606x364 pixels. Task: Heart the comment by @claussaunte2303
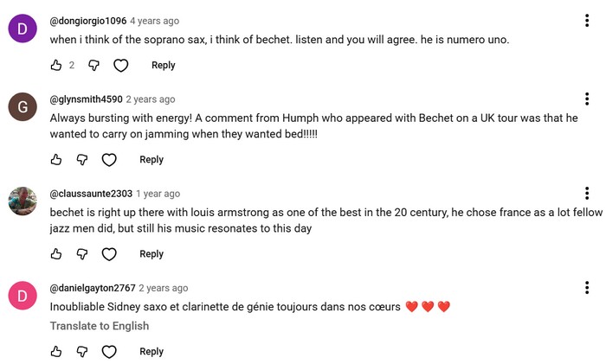[x=109, y=253]
